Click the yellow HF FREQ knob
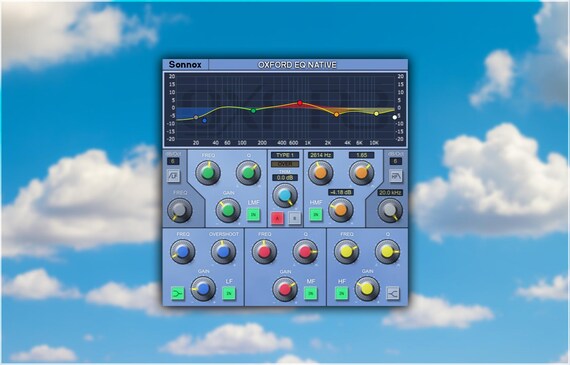 point(346,252)
